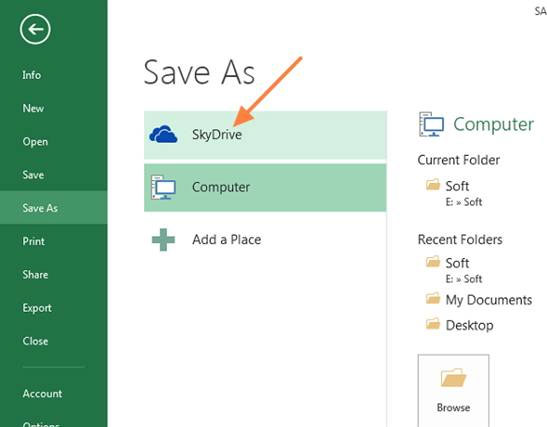This screenshot has width=547, height=427.
Task: Open the My Documents recent folder
Action: 489,300
